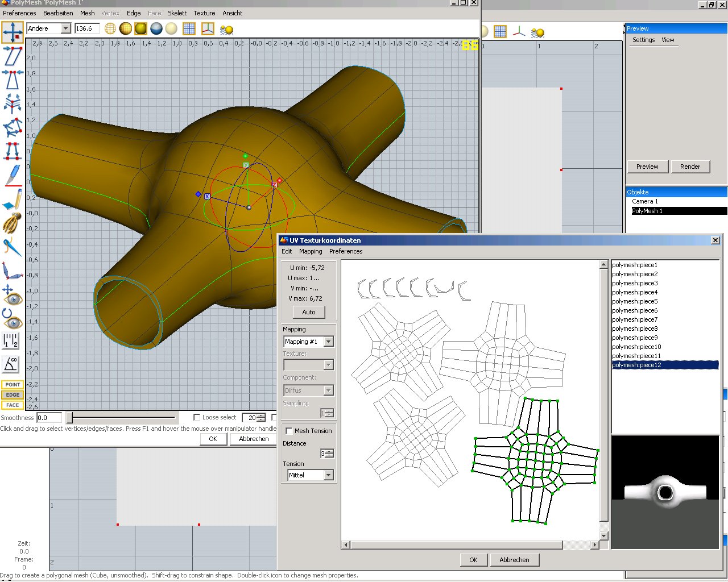Click the axes icon in the background window
This screenshot has height=582, width=728.
click(x=519, y=32)
